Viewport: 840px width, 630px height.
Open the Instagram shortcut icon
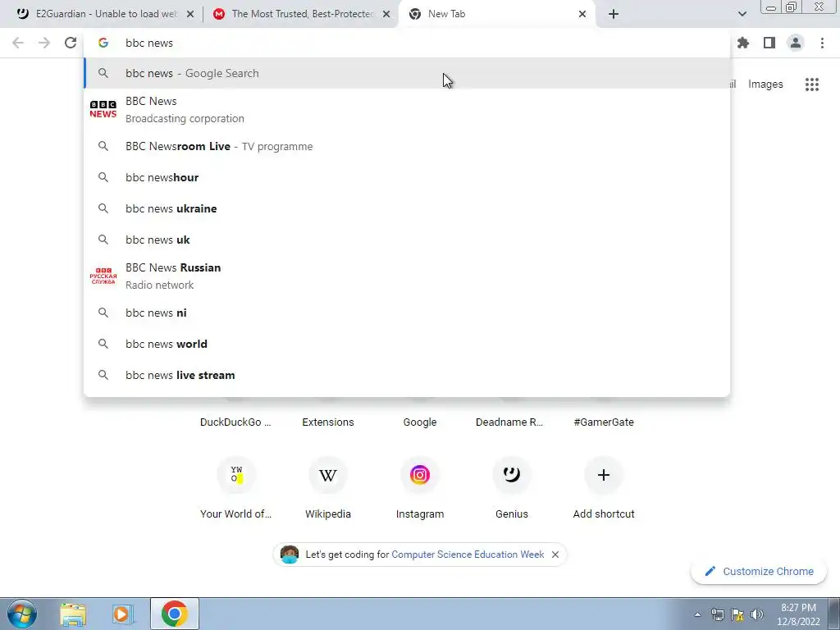[x=419, y=475]
